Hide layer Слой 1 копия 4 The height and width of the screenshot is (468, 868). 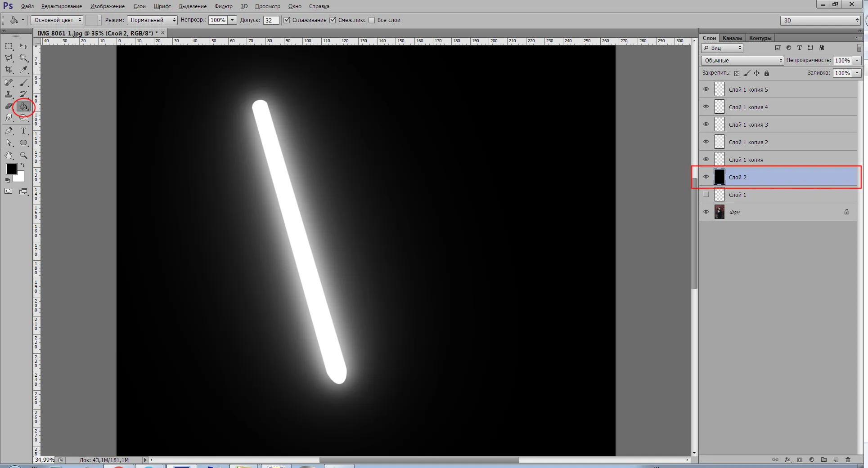pyautogui.click(x=706, y=107)
